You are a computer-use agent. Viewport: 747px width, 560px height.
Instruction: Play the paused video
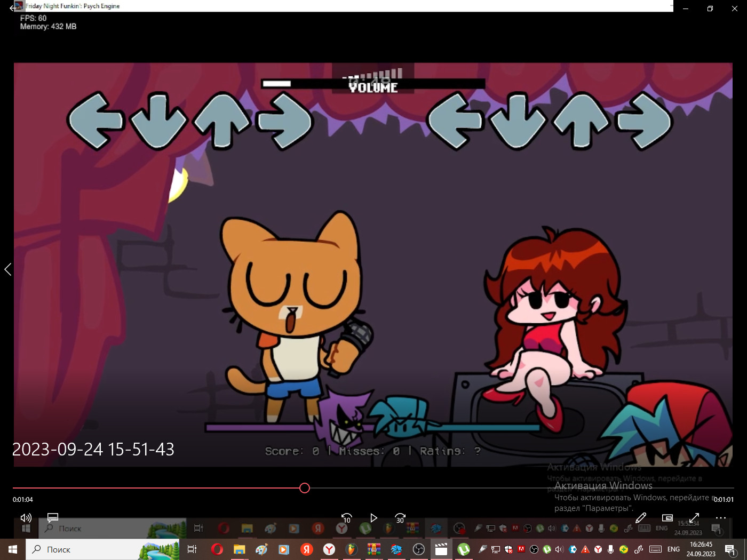(x=373, y=518)
